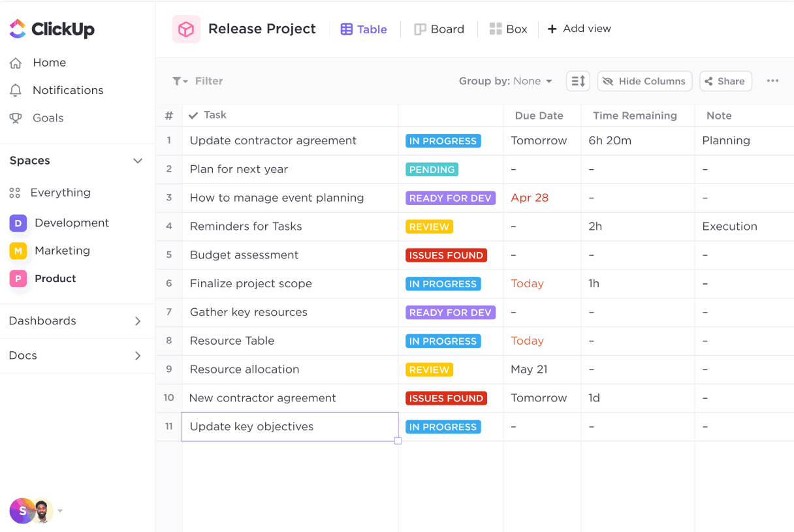Switch to the Box view tab
794x532 pixels.
point(508,29)
